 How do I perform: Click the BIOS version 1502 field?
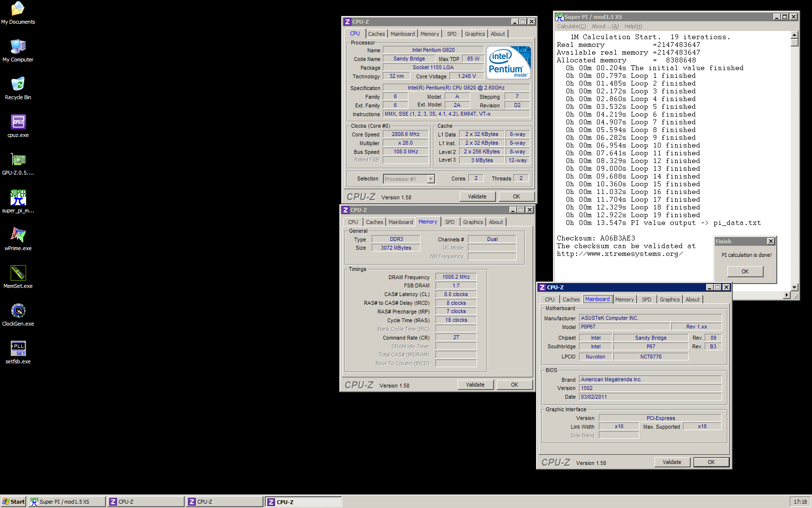coord(650,388)
